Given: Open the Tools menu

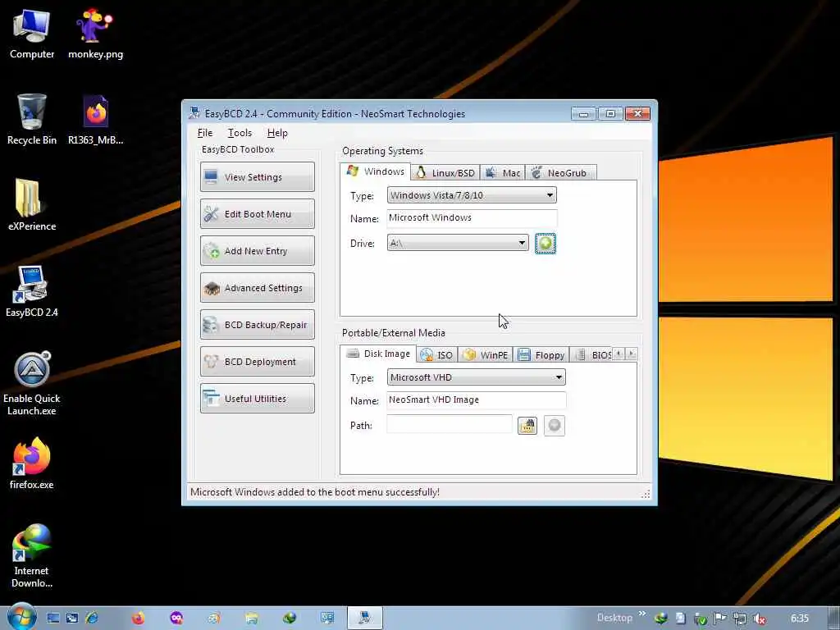Looking at the screenshot, I should point(240,133).
